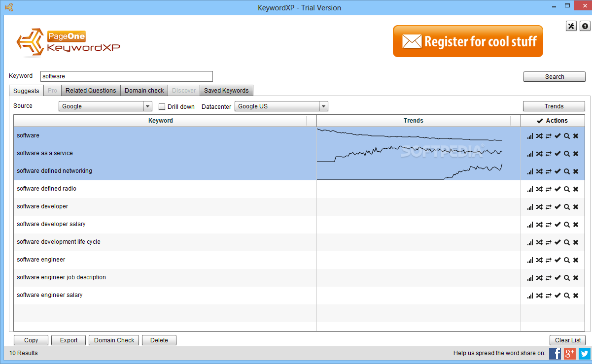Click the Keyword input field containing 'software'
Screen dimensions: 592x364
tap(127, 76)
